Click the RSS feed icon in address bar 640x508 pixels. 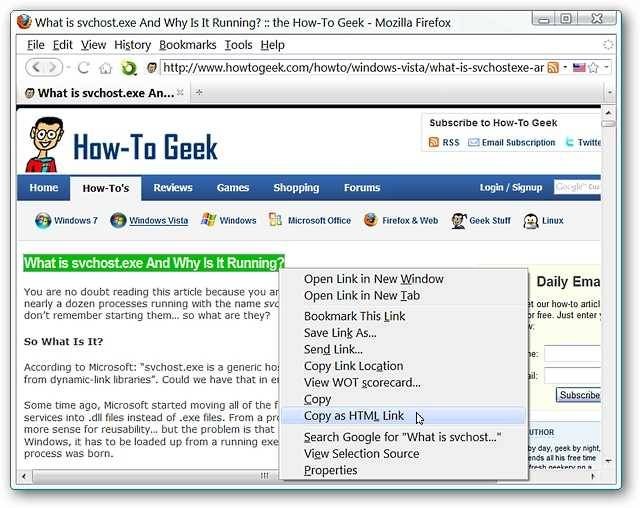pos(553,67)
